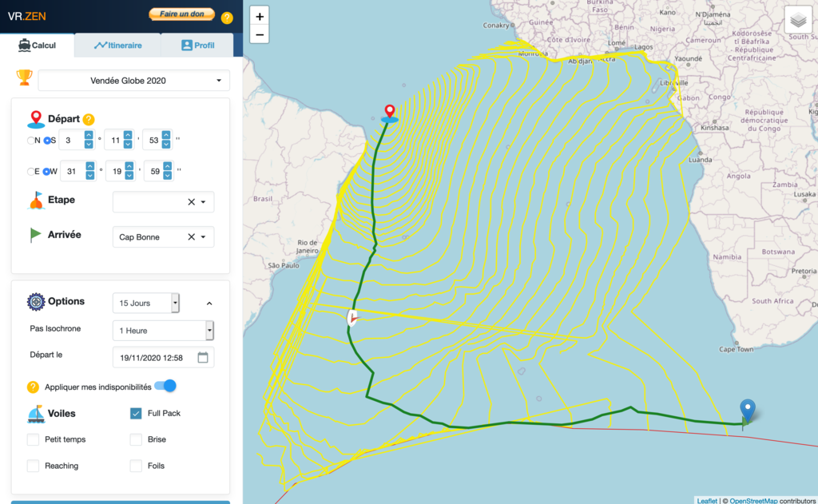This screenshot has width=818, height=504.
Task: Click the Départ le date field
Action: click(x=163, y=357)
